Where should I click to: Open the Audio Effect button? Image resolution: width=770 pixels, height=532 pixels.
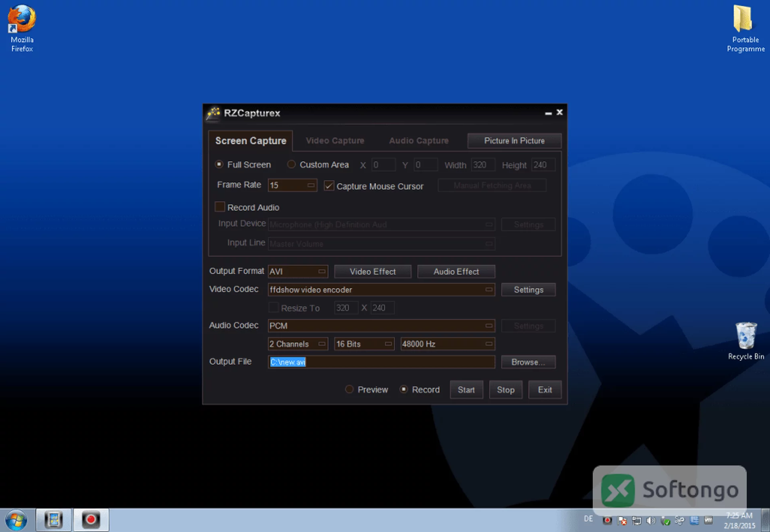tap(456, 271)
